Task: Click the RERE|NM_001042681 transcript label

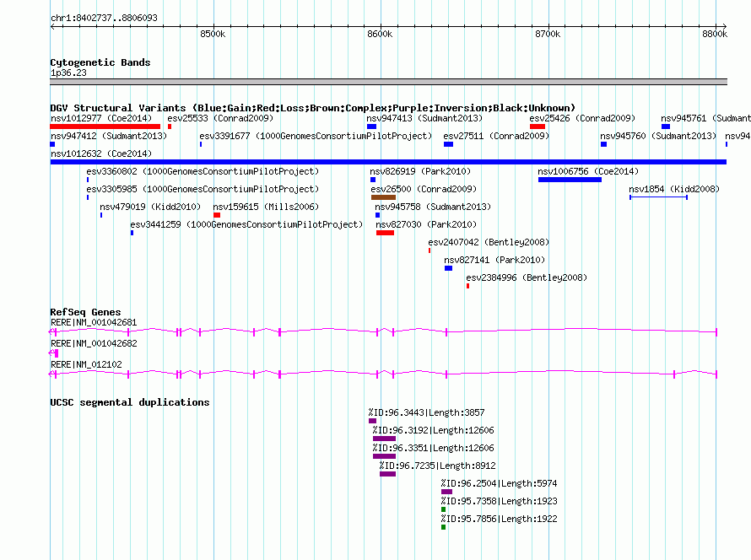Action: pos(94,323)
